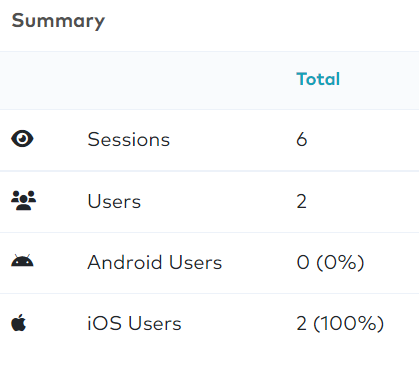Click the Android robot icon
Screen dimensions: 419x368
point(22,261)
